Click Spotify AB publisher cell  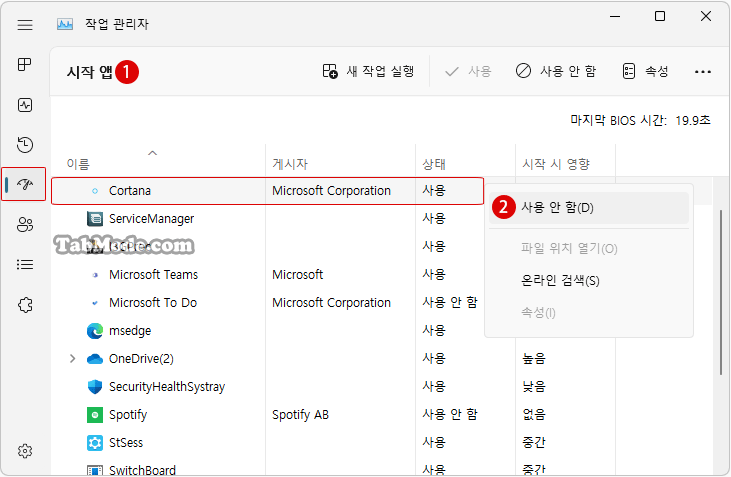(x=300, y=415)
